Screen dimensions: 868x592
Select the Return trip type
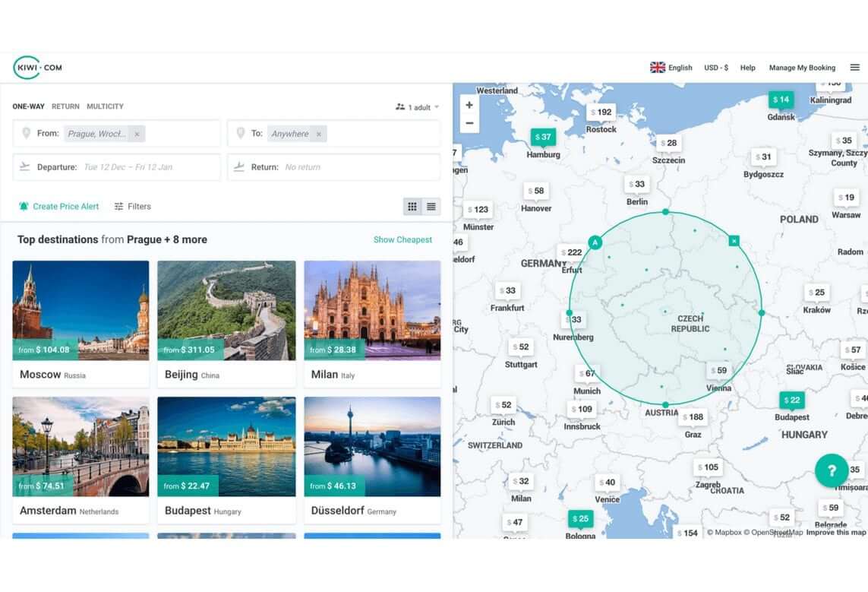(x=65, y=106)
